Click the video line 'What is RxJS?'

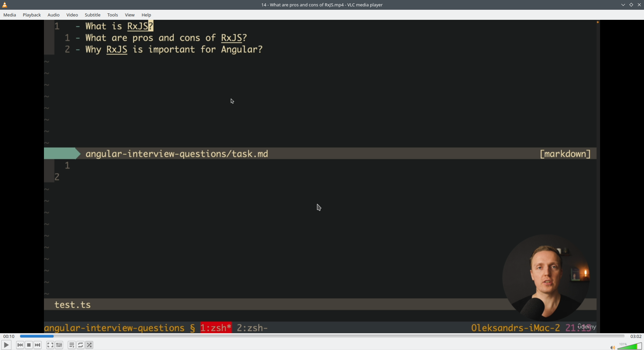[x=119, y=26]
